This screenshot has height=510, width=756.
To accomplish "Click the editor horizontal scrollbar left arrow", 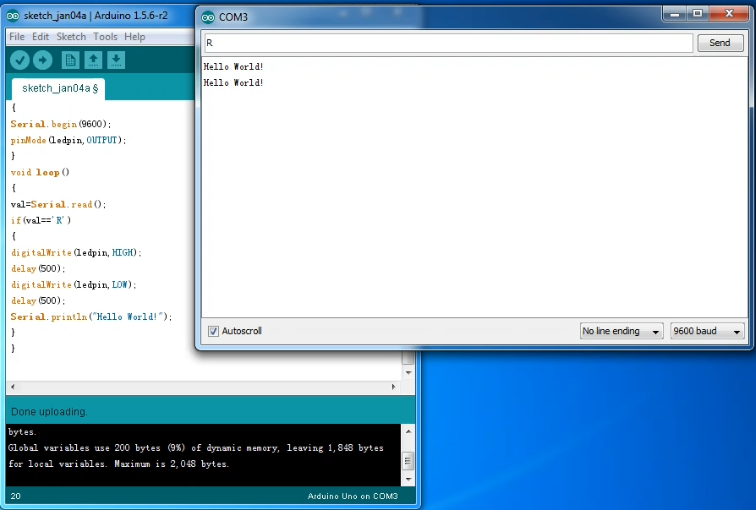I will tap(12, 386).
